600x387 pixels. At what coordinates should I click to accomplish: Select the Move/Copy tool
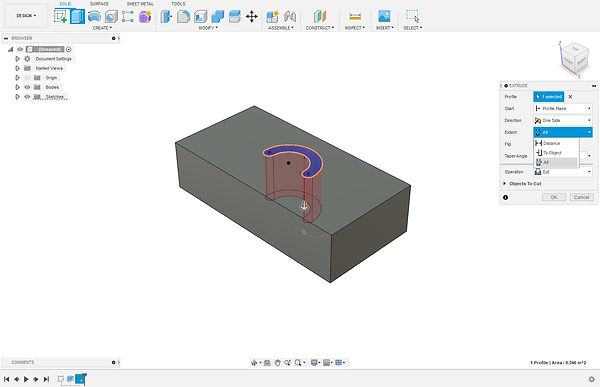pyautogui.click(x=251, y=16)
